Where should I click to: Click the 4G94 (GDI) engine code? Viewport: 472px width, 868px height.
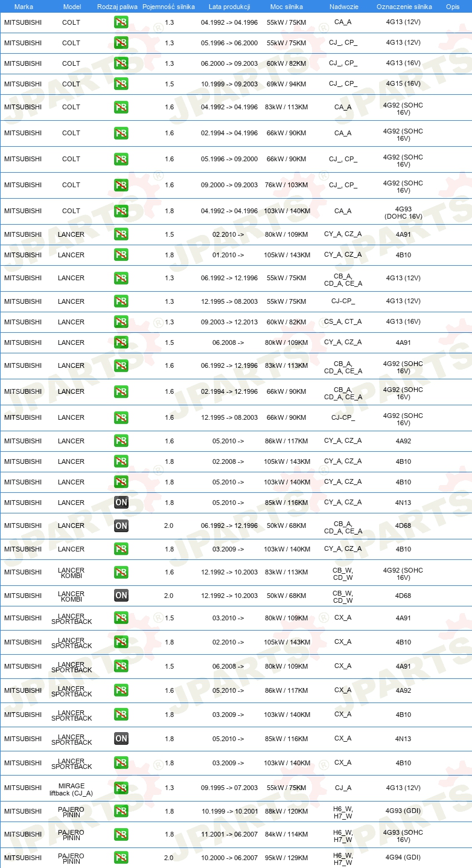click(x=403, y=858)
